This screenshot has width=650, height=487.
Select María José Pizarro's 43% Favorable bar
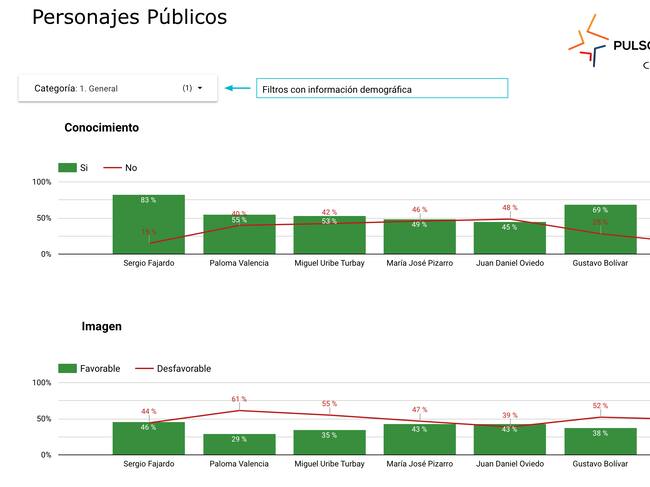(420, 439)
